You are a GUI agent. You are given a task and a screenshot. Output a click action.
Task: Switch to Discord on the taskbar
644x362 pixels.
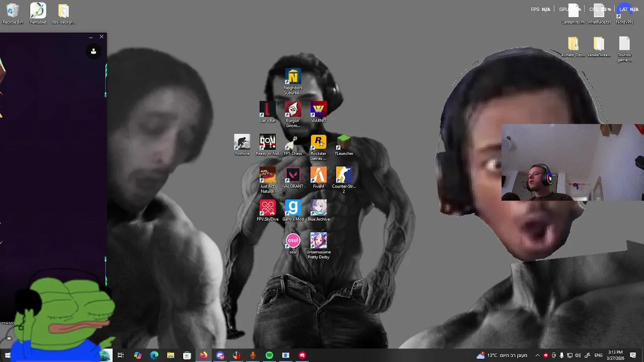(220, 355)
